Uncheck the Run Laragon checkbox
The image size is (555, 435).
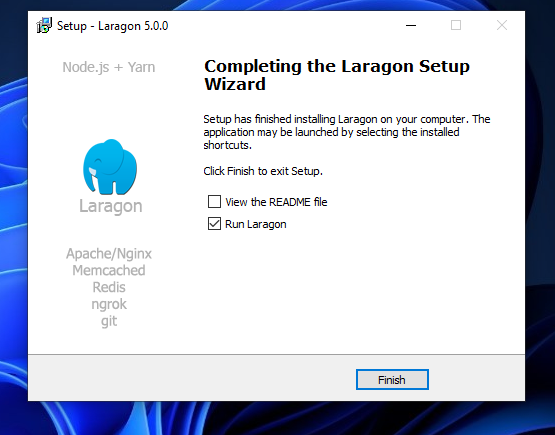(x=214, y=224)
